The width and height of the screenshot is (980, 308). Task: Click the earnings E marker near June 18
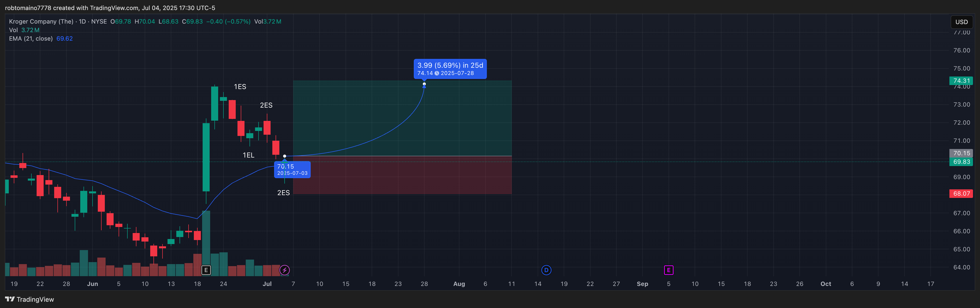pyautogui.click(x=206, y=270)
